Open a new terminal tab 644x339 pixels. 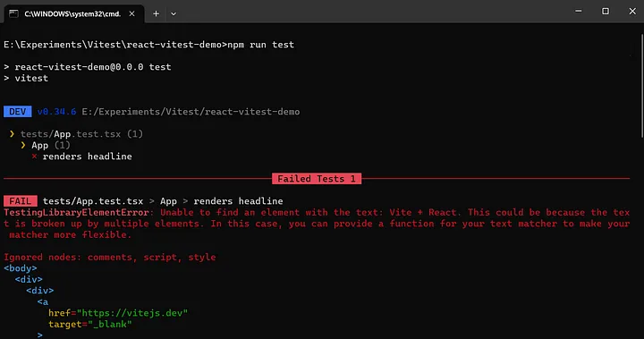click(x=156, y=14)
